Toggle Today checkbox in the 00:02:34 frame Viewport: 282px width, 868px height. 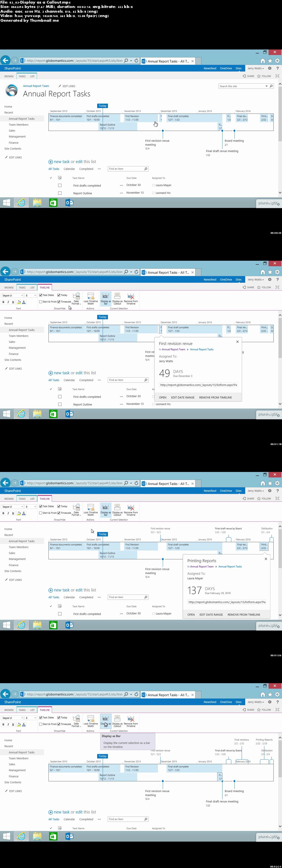(59, 718)
